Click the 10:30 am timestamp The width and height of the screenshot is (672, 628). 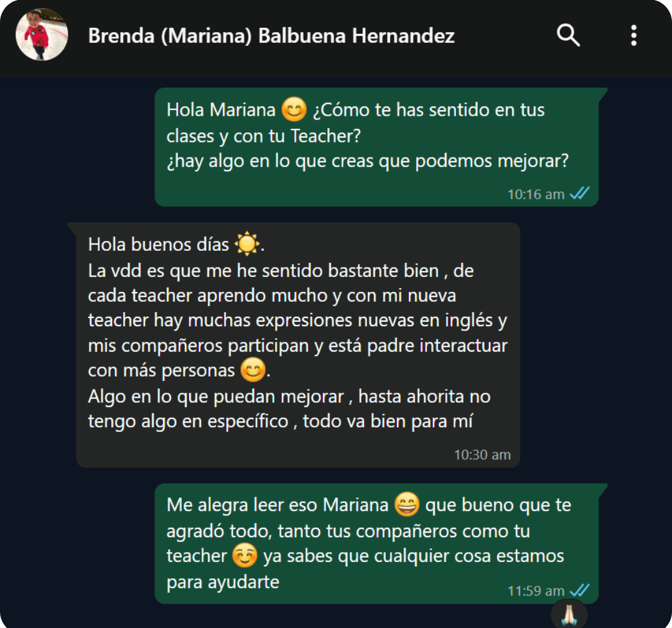[482, 454]
